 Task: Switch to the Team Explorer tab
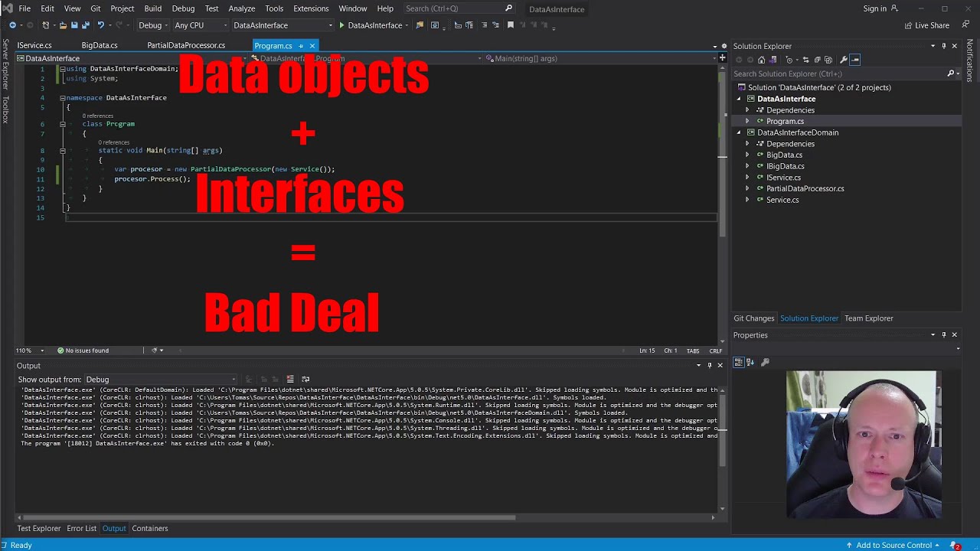coord(869,318)
